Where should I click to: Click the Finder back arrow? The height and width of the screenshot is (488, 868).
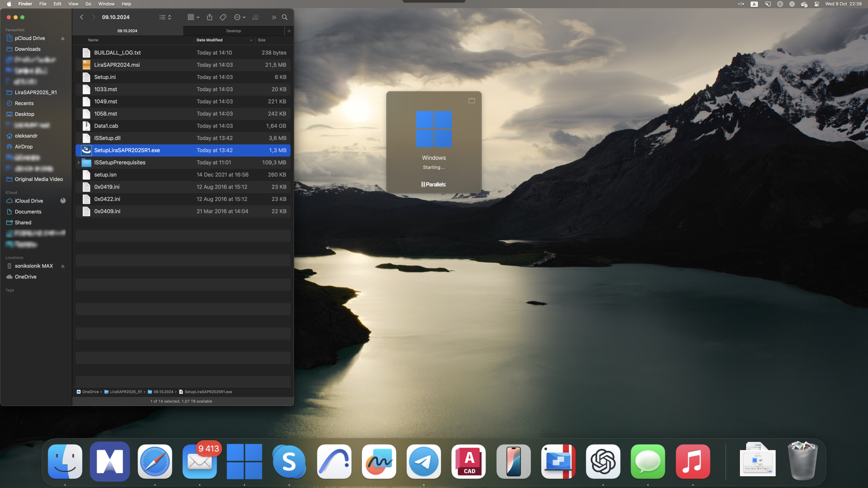[82, 17]
